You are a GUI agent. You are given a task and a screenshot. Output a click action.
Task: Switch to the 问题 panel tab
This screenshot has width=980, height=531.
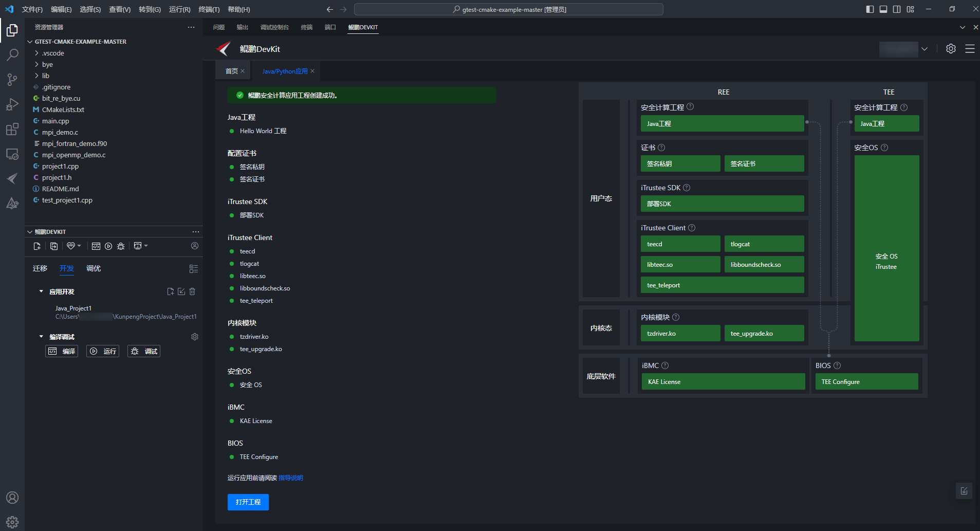(219, 27)
